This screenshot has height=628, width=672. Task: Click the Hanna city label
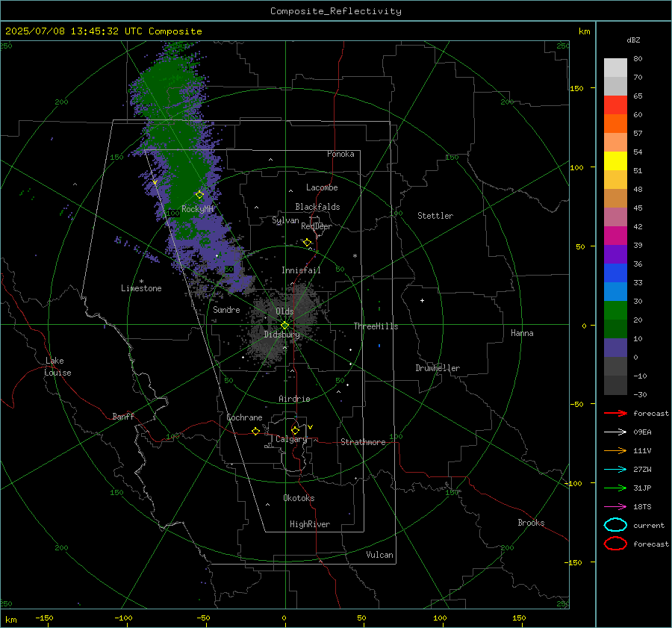coord(522,333)
